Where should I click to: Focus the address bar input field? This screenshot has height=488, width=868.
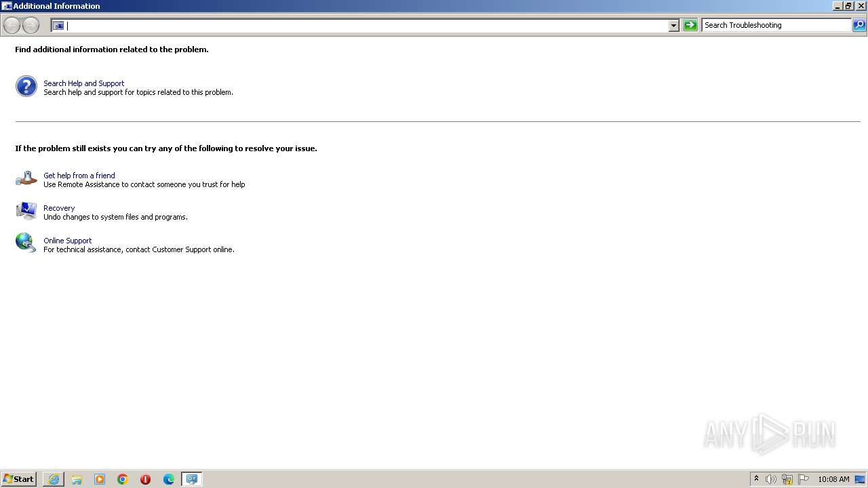[366, 26]
